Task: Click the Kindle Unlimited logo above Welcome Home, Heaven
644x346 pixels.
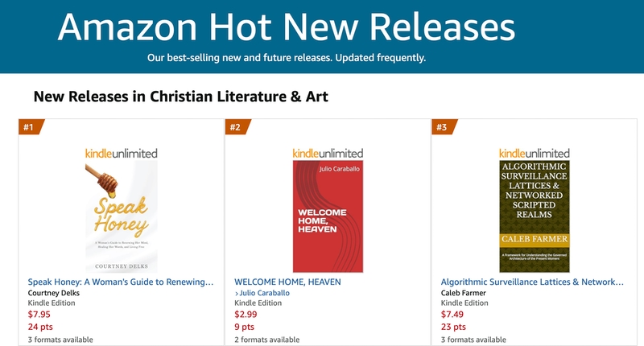Action: (328, 153)
